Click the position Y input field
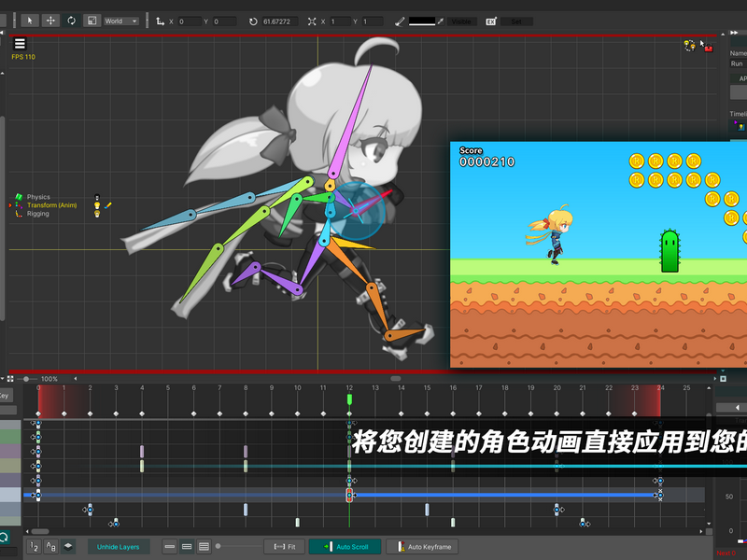Viewport: 747px width, 560px height. tap(224, 21)
